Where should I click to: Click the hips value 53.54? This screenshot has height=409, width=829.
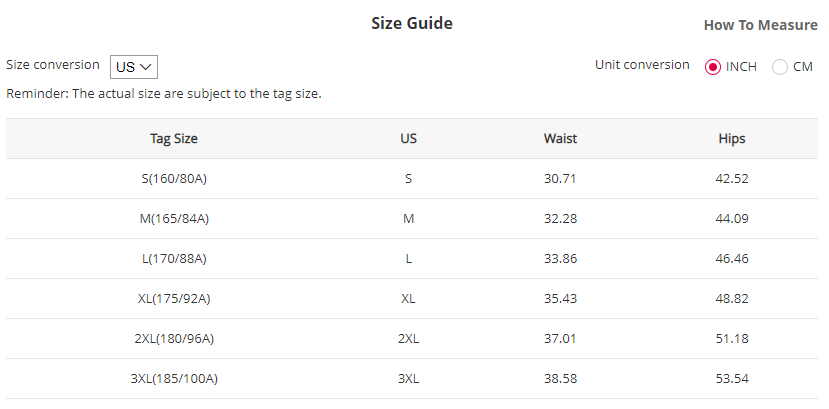pyautogui.click(x=731, y=379)
